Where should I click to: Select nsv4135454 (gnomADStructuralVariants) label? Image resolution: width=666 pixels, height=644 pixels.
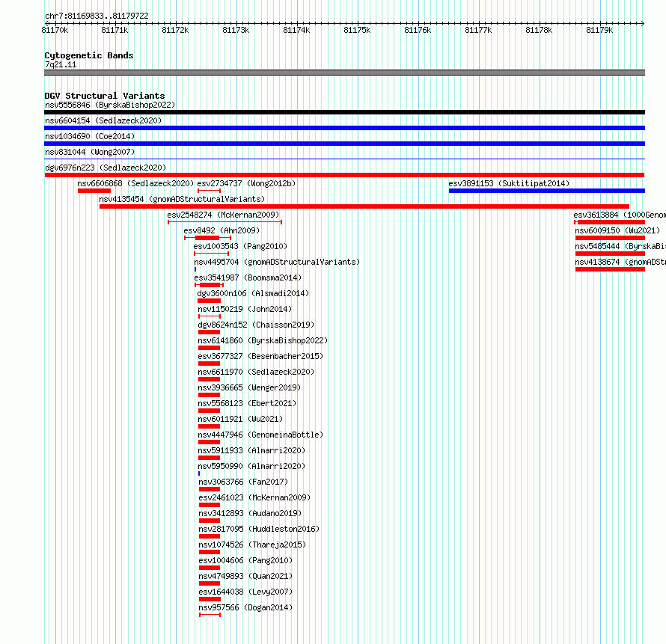(x=182, y=199)
